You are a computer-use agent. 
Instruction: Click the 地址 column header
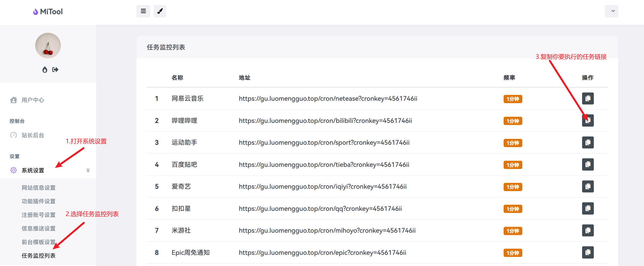(244, 78)
